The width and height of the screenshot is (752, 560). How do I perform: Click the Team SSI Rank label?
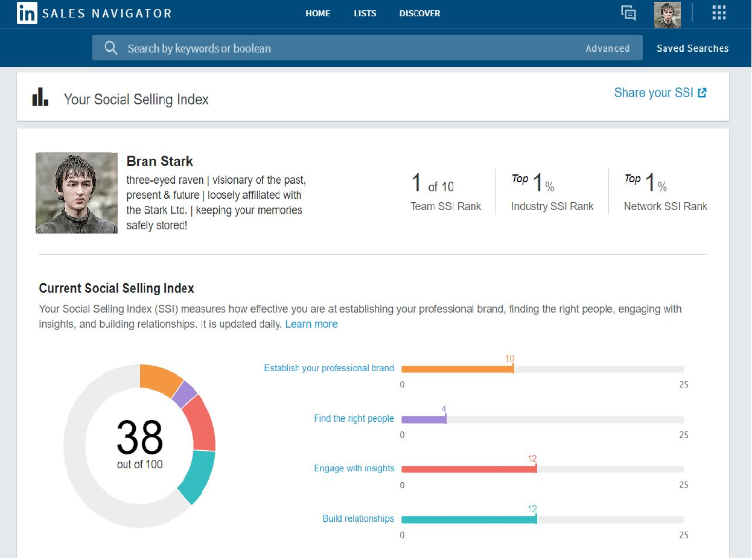coord(446,206)
